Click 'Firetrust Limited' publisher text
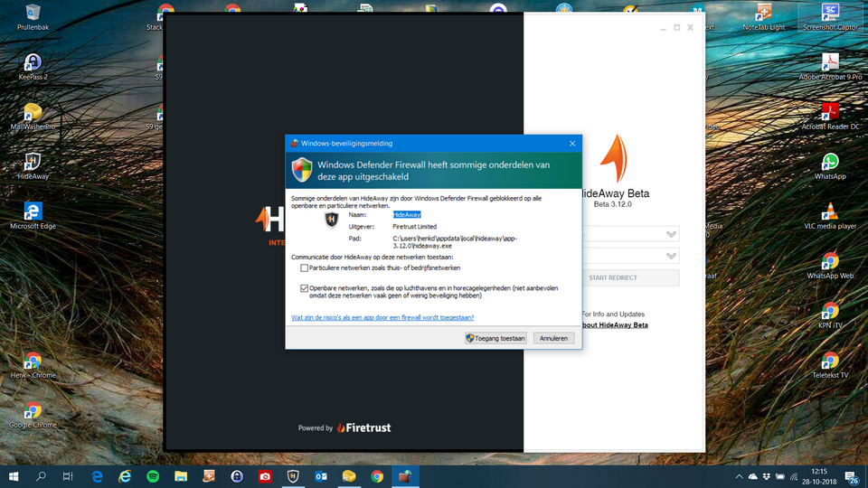The width and height of the screenshot is (868, 488). (415, 227)
